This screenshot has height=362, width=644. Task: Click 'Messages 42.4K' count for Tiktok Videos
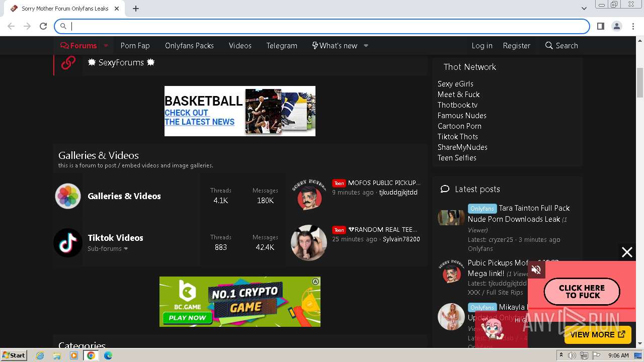[265, 242]
